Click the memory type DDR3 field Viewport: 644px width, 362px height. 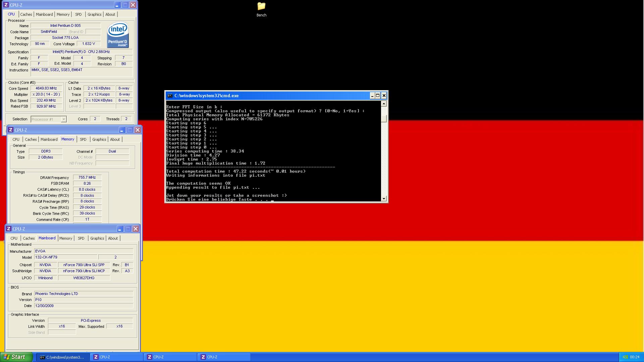(x=46, y=152)
